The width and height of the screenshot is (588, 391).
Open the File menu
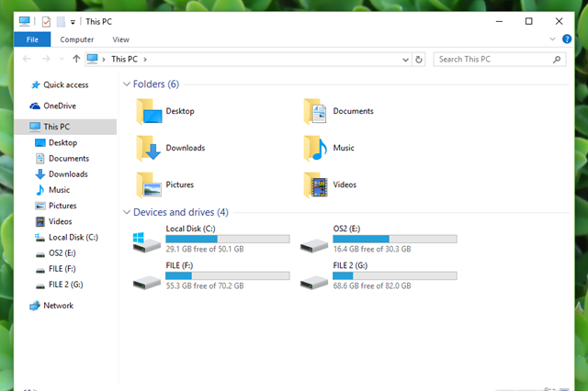point(32,39)
